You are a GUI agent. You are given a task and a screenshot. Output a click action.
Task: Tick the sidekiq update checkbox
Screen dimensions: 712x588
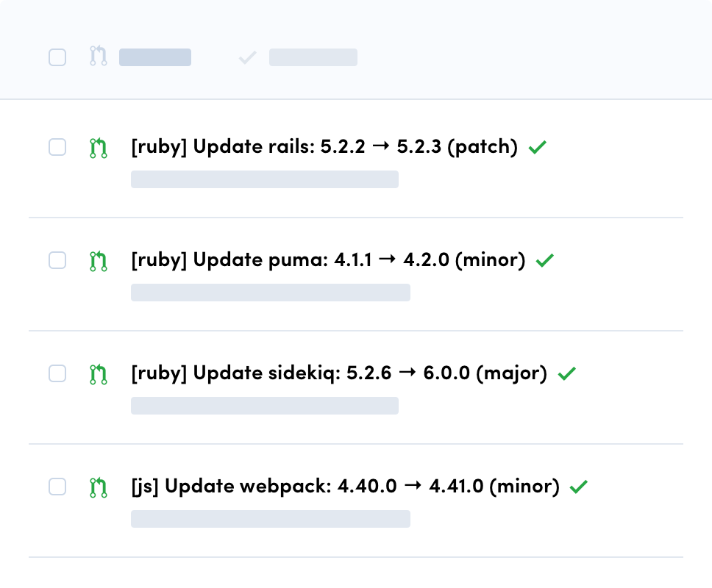click(x=57, y=373)
